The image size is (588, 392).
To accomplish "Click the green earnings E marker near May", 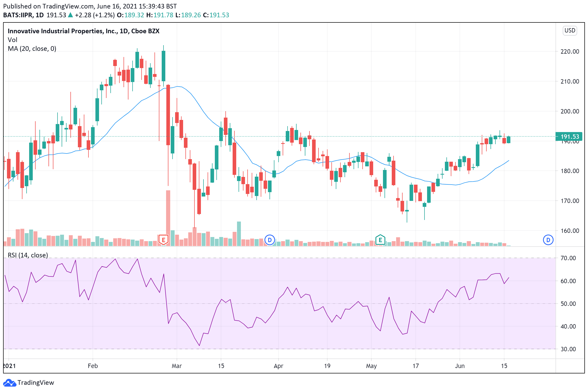I will [x=380, y=240].
